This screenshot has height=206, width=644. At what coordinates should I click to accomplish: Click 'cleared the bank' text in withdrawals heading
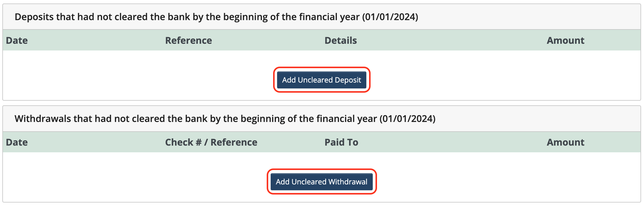(x=169, y=119)
